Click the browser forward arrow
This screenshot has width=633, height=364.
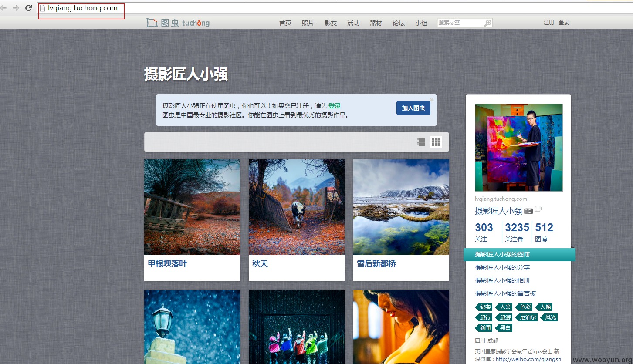[x=16, y=8]
